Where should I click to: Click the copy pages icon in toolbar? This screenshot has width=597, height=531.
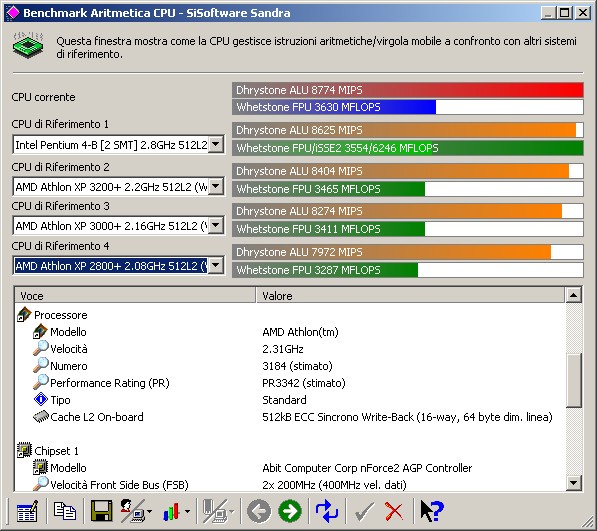tap(64, 511)
